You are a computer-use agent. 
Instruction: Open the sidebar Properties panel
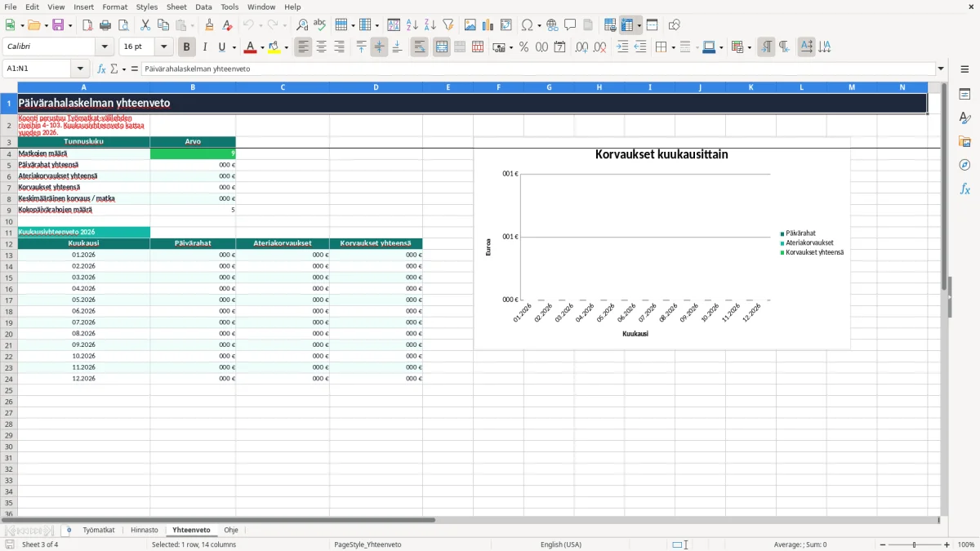[964, 94]
